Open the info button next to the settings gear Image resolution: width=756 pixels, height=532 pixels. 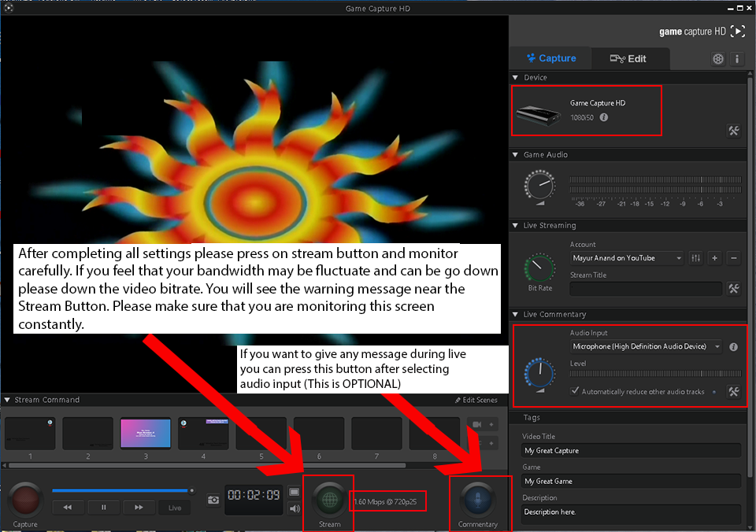tap(737, 59)
